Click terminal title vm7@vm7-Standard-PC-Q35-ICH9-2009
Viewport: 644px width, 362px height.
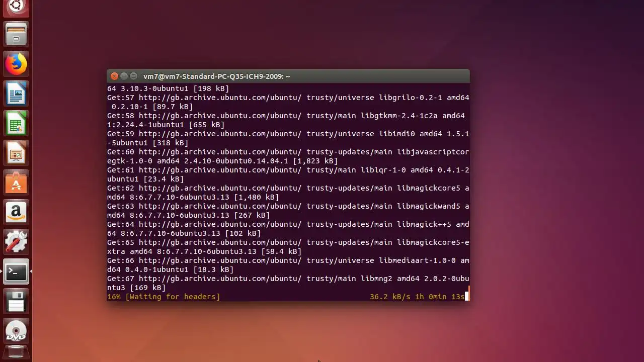[x=217, y=76]
